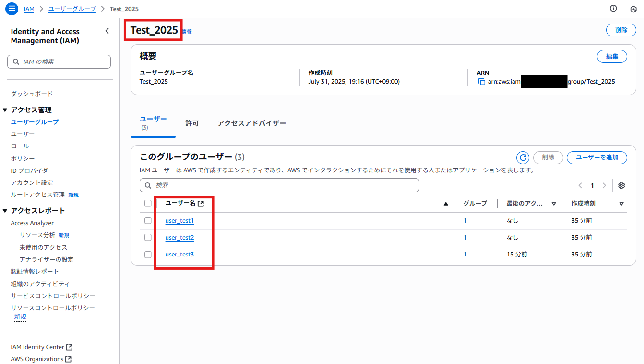Open ルートアクセス管理 in the sidebar
Screen dimensions: 644x364
tap(37, 194)
